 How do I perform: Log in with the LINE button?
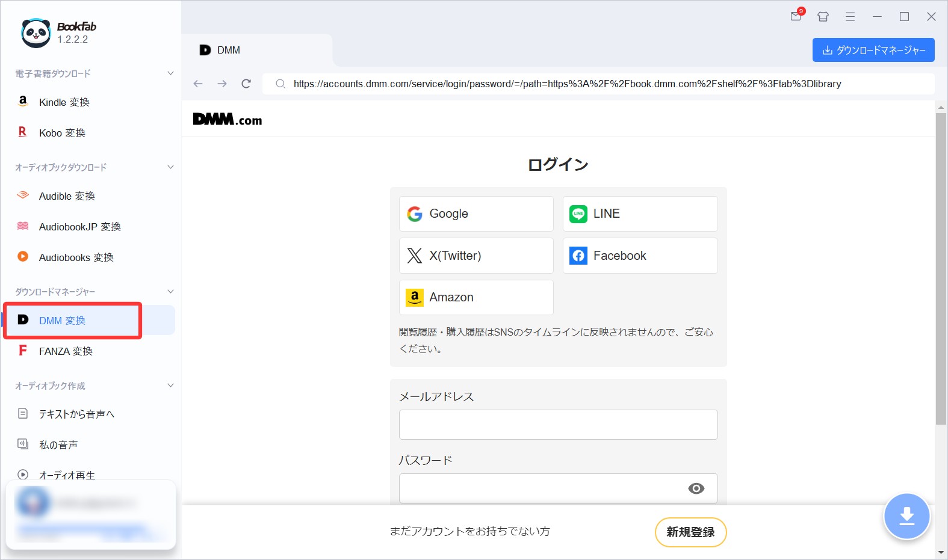[x=640, y=214]
